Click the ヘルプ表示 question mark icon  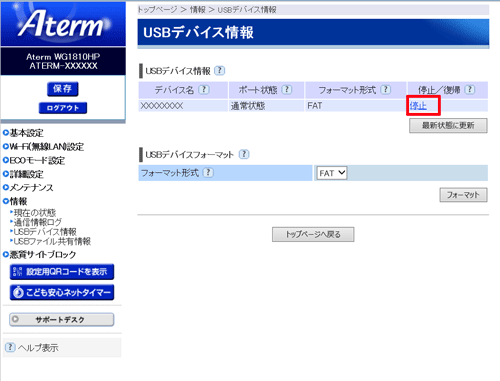click(x=10, y=347)
